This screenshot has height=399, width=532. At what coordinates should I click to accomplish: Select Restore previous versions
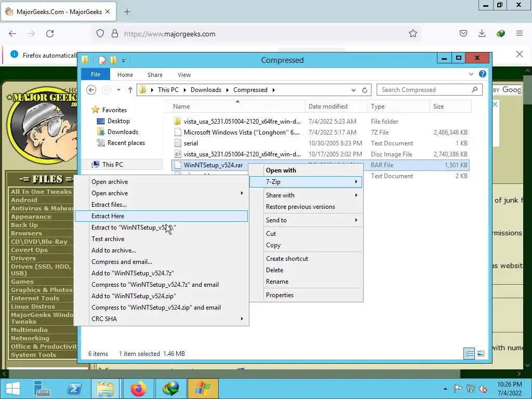tap(305, 207)
